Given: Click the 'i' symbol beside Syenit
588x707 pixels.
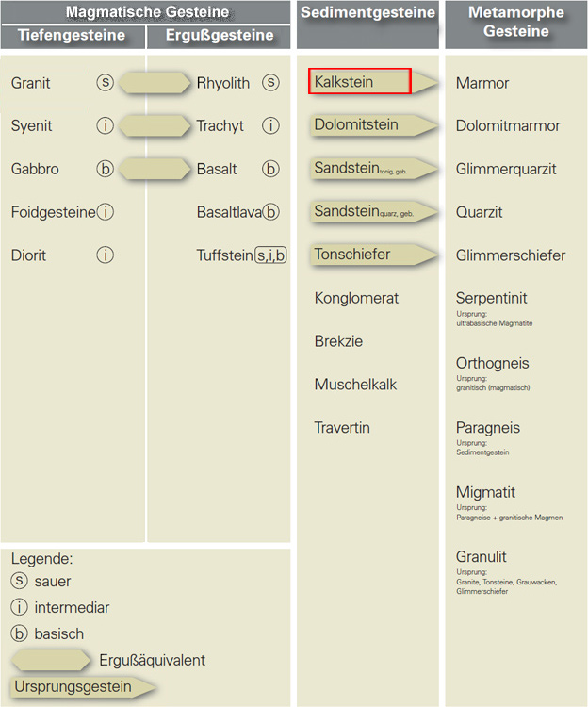Looking at the screenshot, I should click(105, 126).
